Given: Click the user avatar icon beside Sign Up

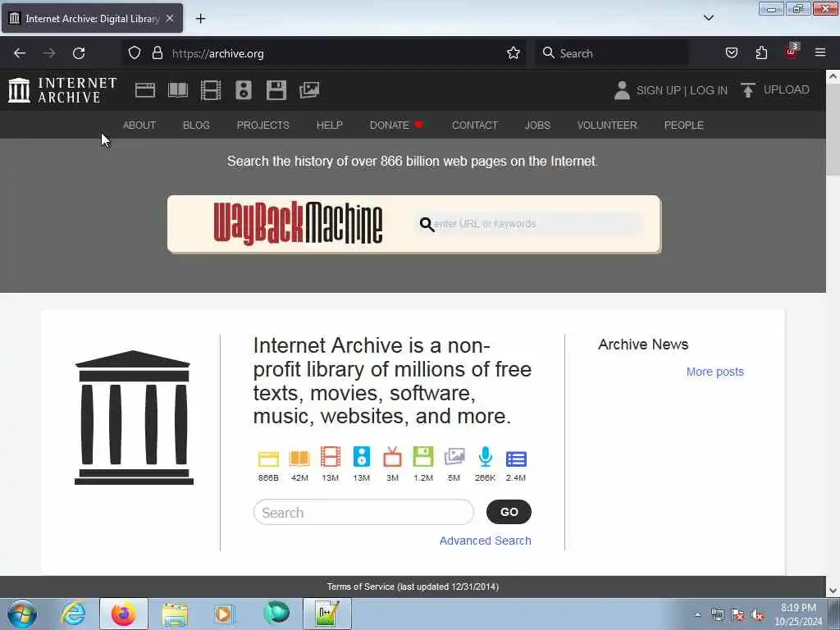Looking at the screenshot, I should pos(622,90).
